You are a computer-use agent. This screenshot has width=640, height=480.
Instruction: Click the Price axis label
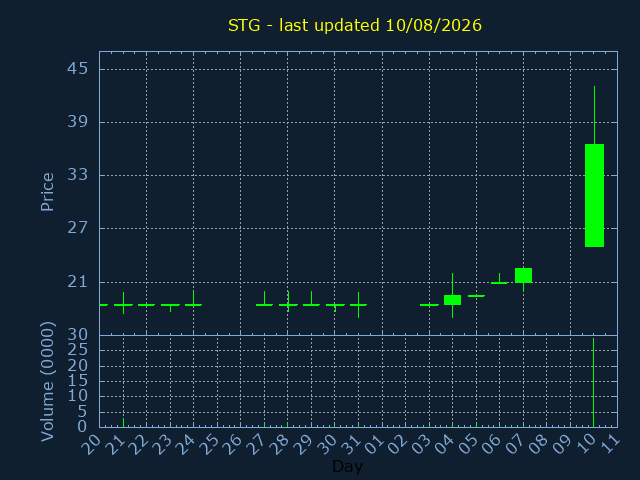tap(47, 192)
